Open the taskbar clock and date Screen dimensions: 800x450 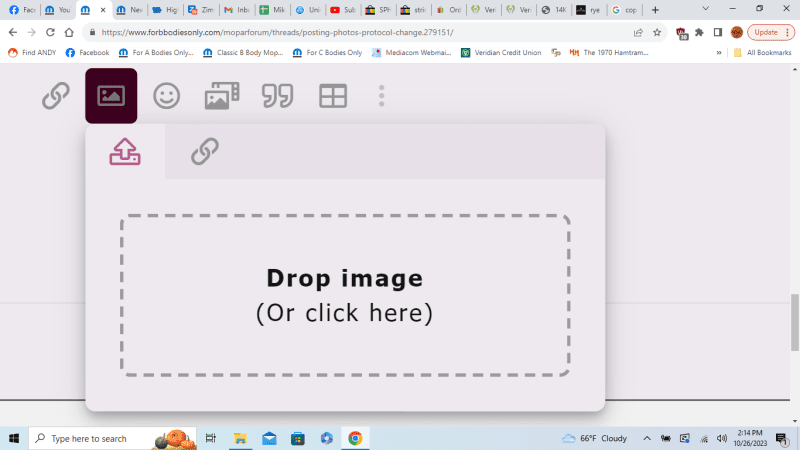tap(750, 438)
